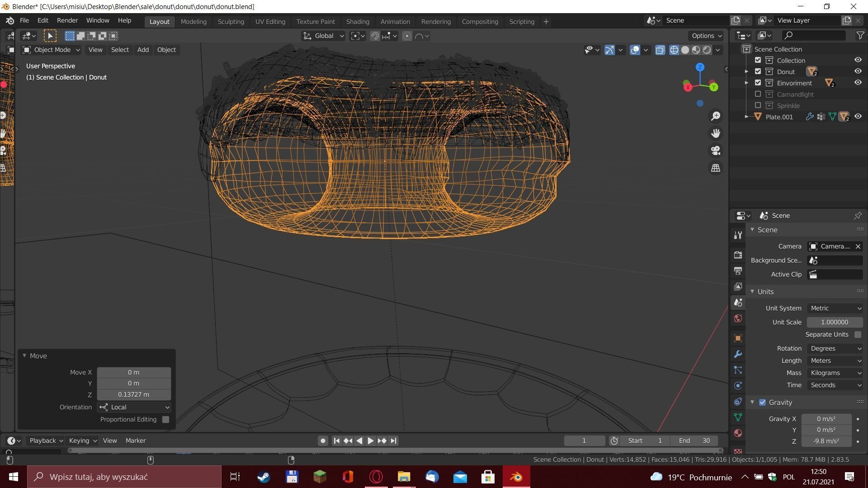The image size is (868, 488).
Task: Select wireframe viewport shading mode
Action: (x=674, y=50)
